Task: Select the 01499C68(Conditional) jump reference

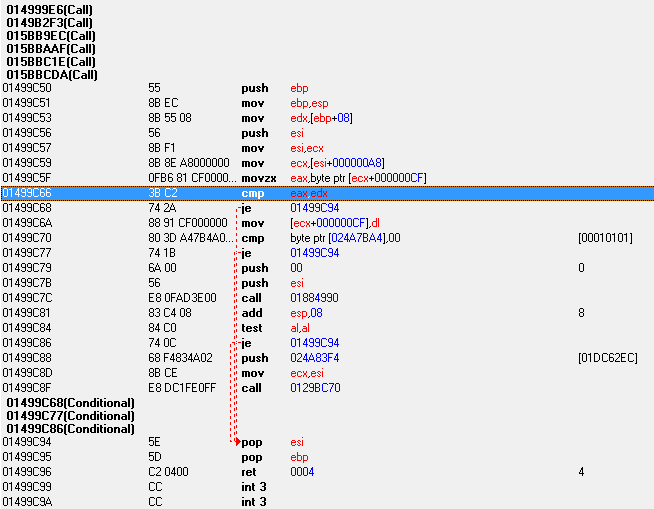Action: coord(70,402)
